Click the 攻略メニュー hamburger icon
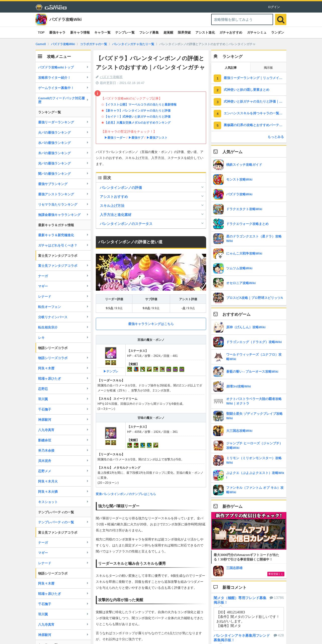 [x=40, y=56]
